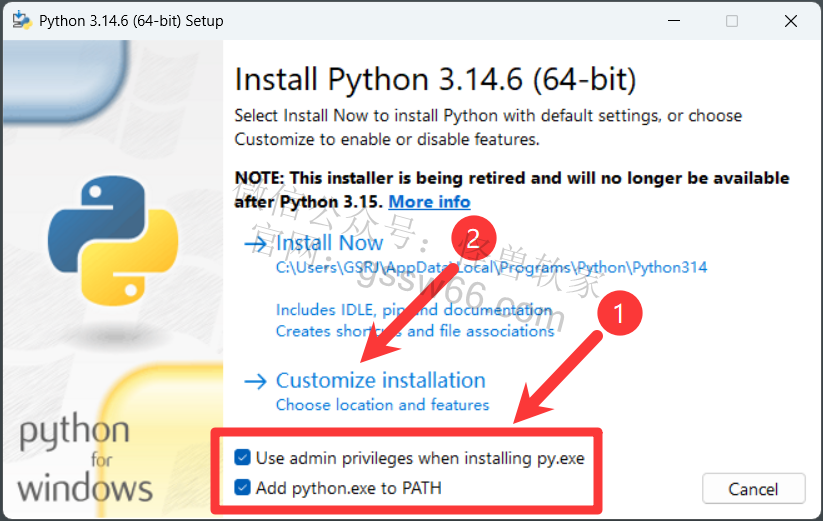
Task: Close the Python Setup window
Action: tap(790, 21)
